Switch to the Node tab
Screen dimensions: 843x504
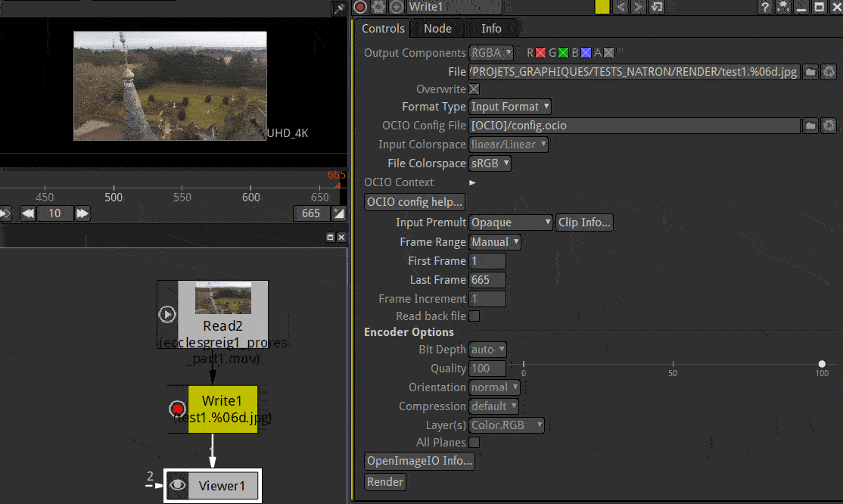tap(437, 29)
